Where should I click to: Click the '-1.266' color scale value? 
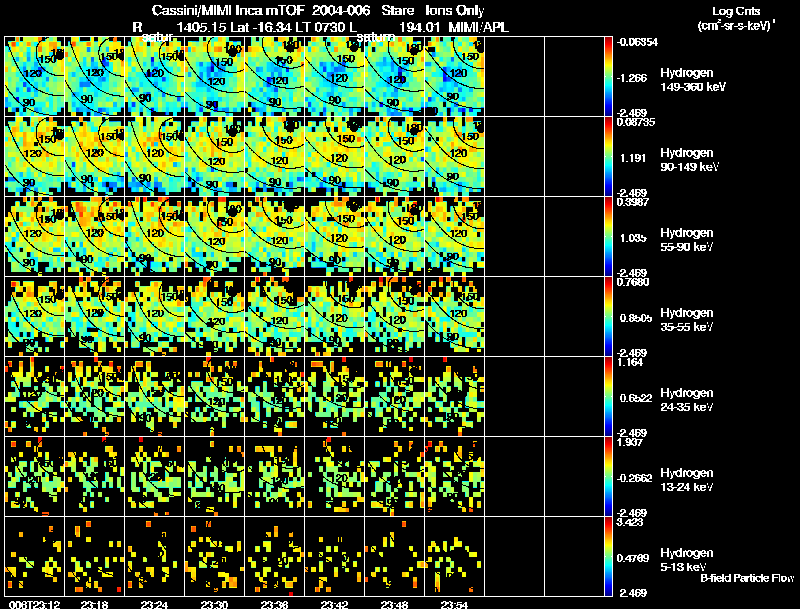(632, 78)
